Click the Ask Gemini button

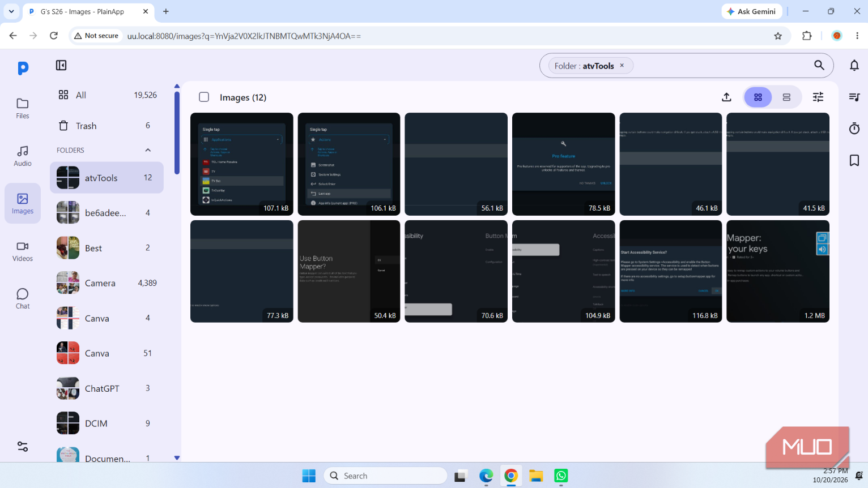click(752, 11)
